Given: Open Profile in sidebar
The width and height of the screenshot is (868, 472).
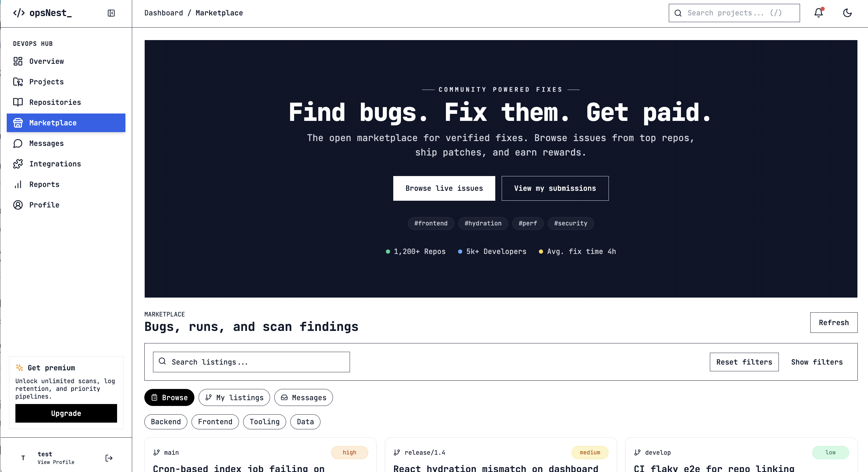Looking at the screenshot, I should [44, 205].
